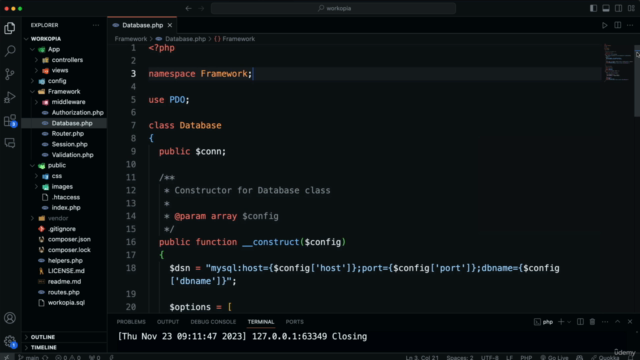640x360 pixels.
Task: Customize layout icon in title bar
Action: tap(631, 8)
